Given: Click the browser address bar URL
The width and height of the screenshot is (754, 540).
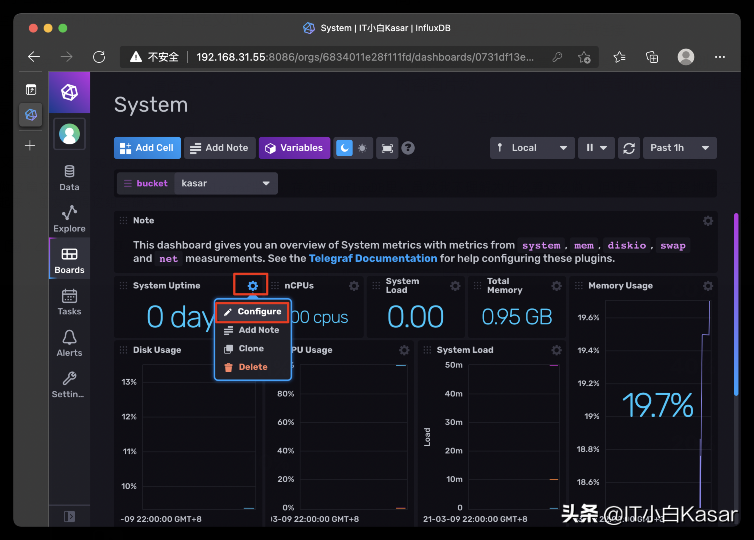Looking at the screenshot, I should point(364,57).
